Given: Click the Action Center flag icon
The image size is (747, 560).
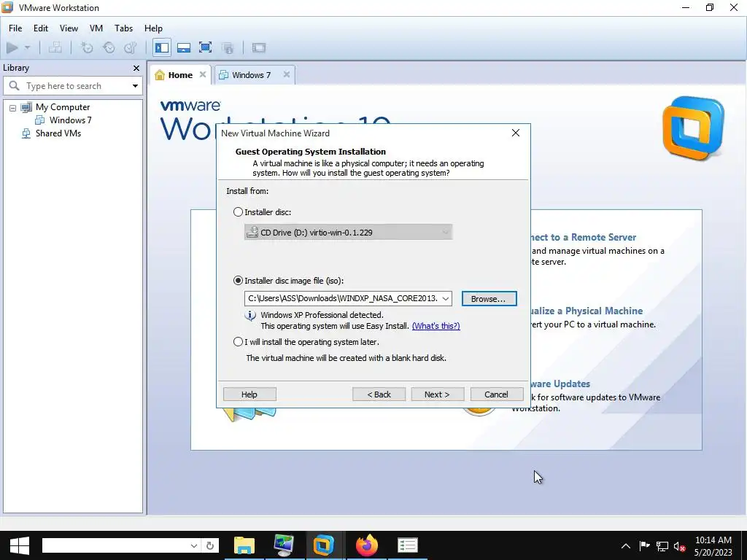Looking at the screenshot, I should (644, 546).
